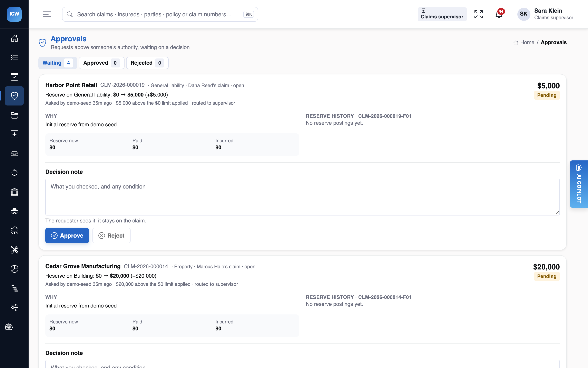This screenshot has height=368, width=588.
Task: Open the storm cloud icon in sidebar
Action: tap(14, 230)
